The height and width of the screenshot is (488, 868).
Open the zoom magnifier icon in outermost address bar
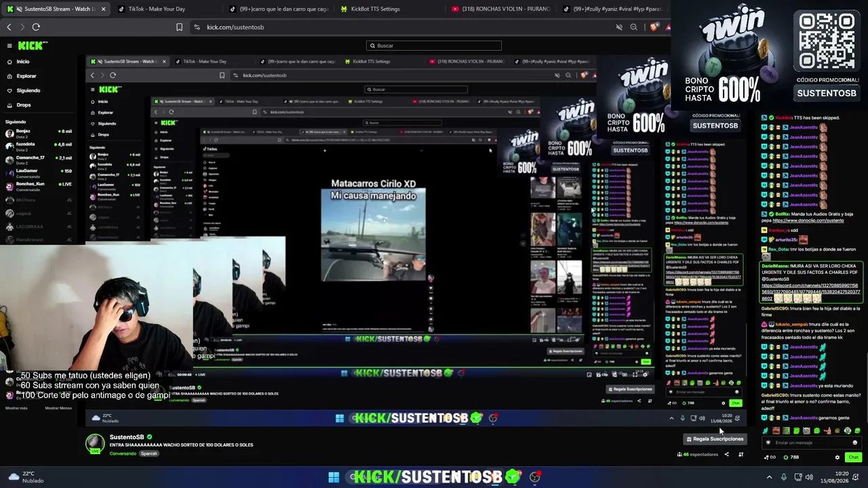(x=633, y=27)
